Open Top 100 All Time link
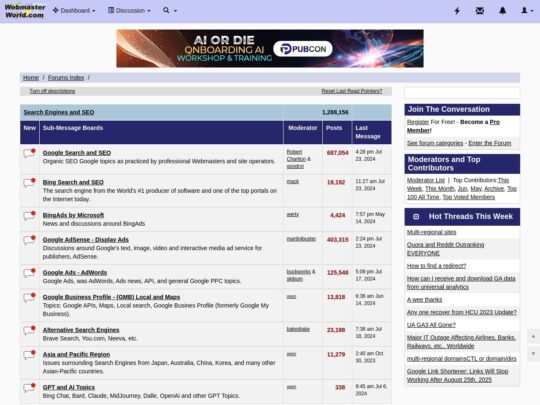Screen dimensions: 540x405 [461, 193]
